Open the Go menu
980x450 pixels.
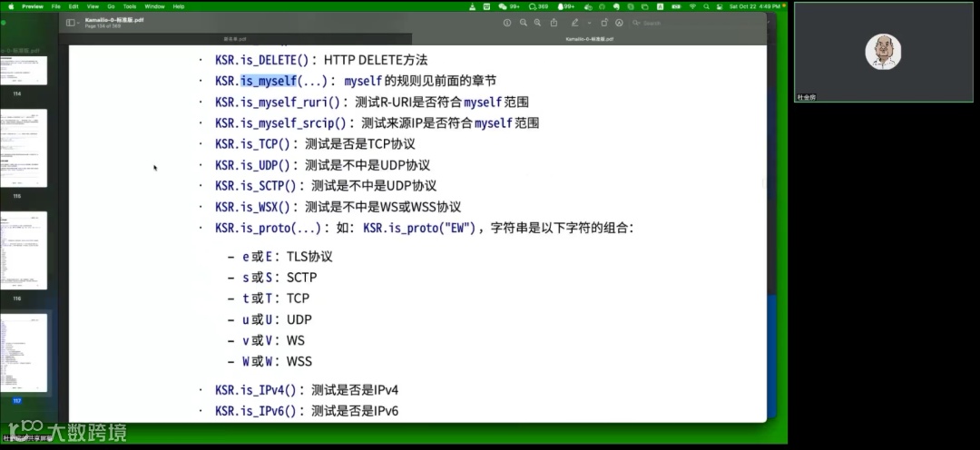tap(112, 6)
